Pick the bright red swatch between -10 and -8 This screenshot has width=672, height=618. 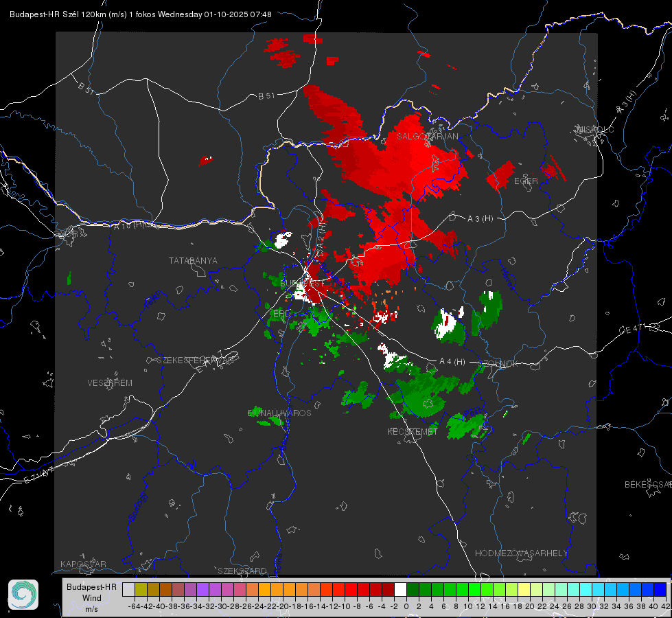tap(351, 589)
